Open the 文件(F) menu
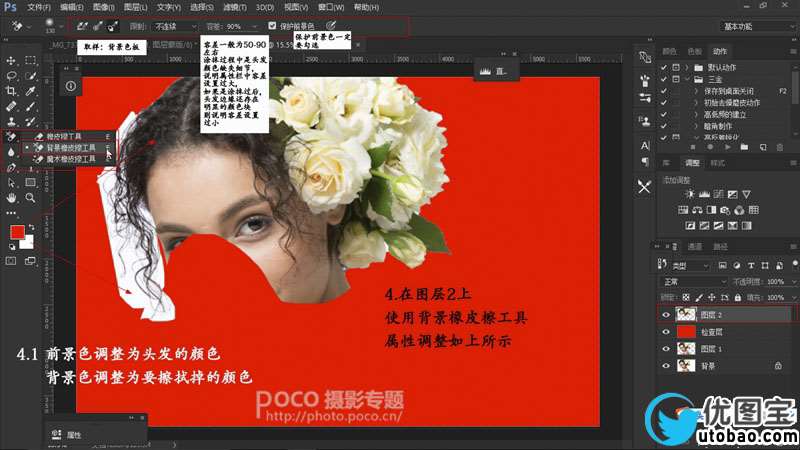Image resolution: width=800 pixels, height=450 pixels. click(x=39, y=7)
